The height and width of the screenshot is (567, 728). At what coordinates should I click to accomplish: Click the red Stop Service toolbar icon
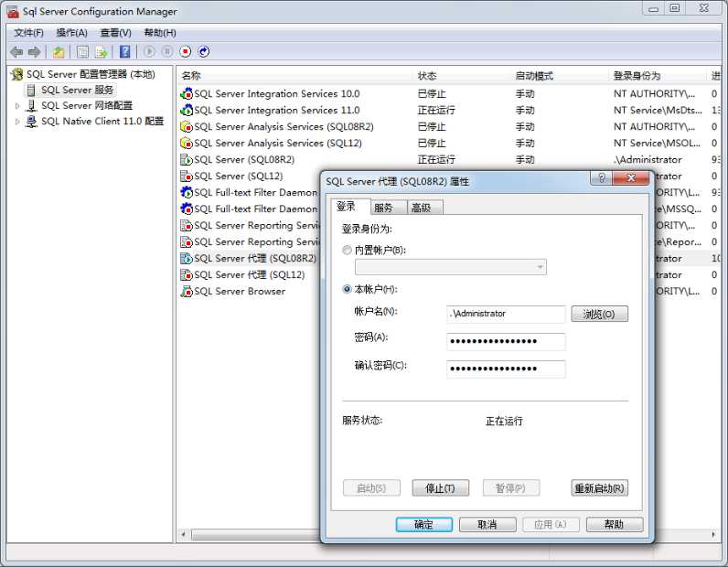(186, 51)
